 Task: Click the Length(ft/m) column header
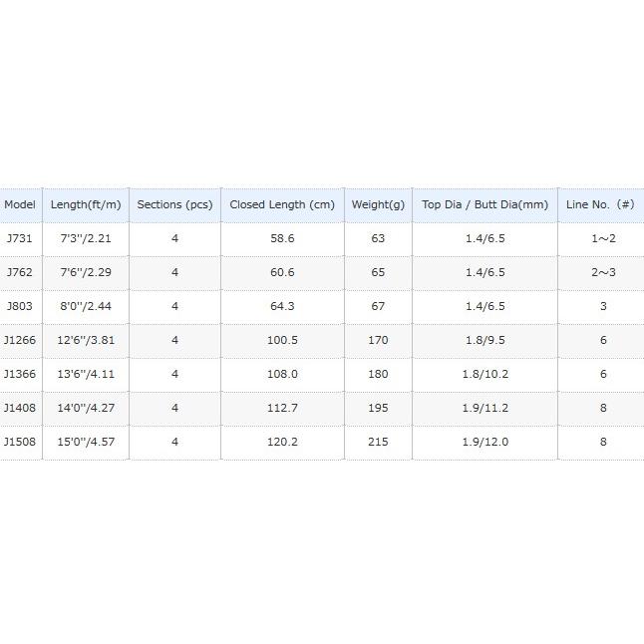[86, 204]
